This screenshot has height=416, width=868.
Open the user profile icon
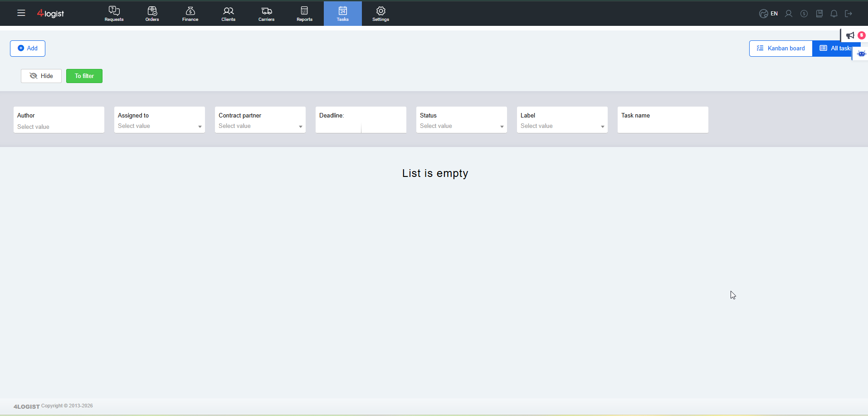(x=789, y=14)
